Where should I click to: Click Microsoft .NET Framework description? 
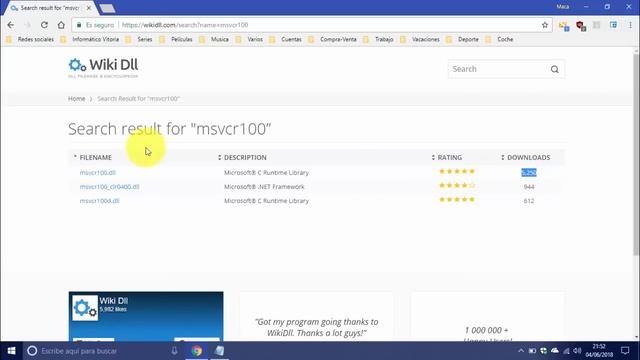tap(264, 187)
